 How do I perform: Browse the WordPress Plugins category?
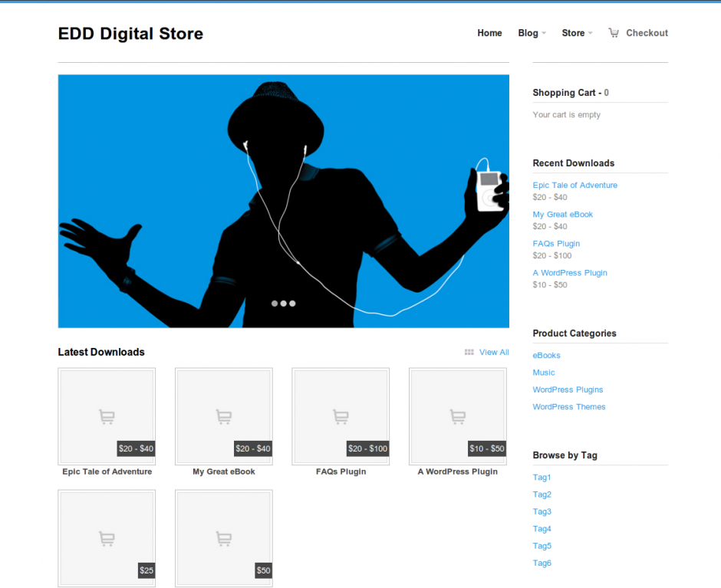(x=568, y=390)
